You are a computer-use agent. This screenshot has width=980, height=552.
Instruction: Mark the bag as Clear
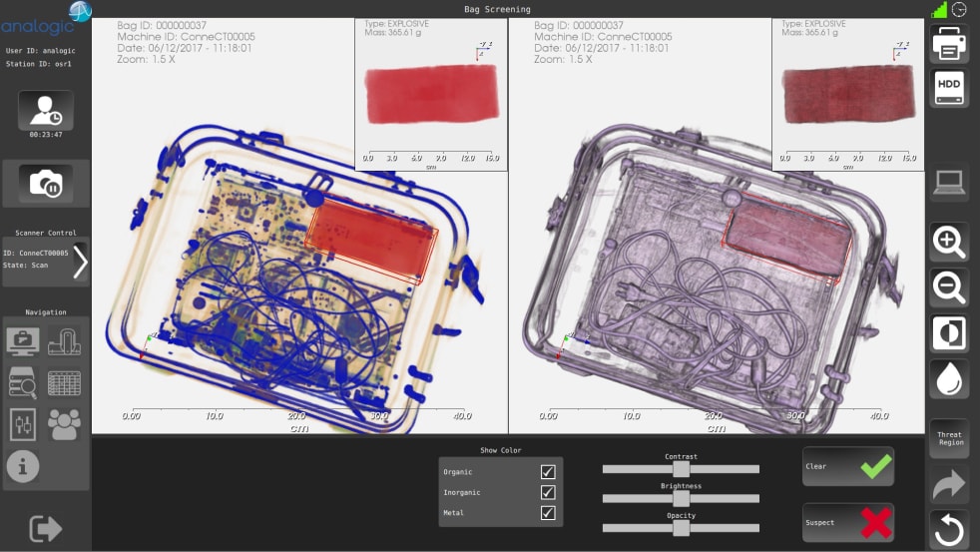coord(848,466)
